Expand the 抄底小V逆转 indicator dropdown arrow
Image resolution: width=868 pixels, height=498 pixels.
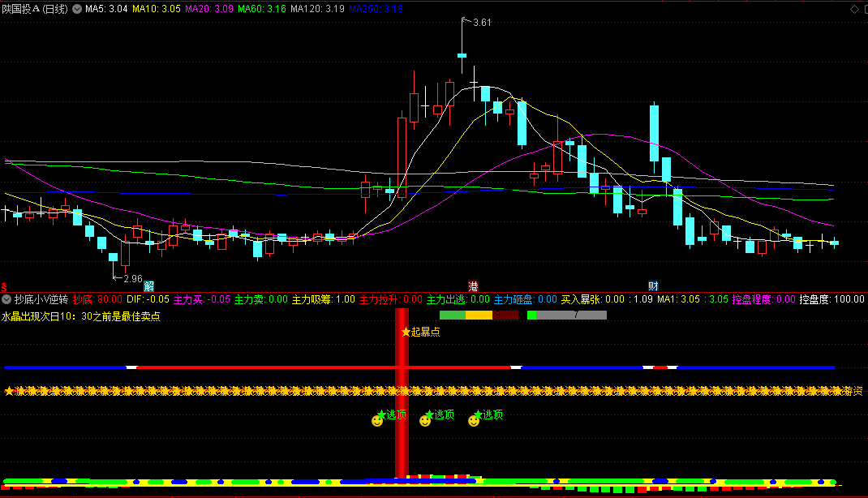point(6,299)
